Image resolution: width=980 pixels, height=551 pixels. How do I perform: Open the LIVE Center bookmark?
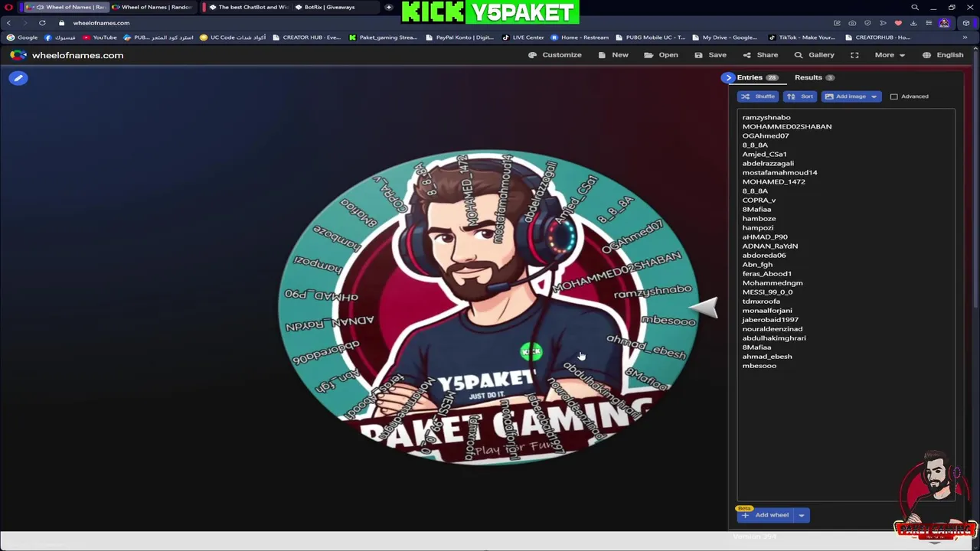(x=523, y=37)
